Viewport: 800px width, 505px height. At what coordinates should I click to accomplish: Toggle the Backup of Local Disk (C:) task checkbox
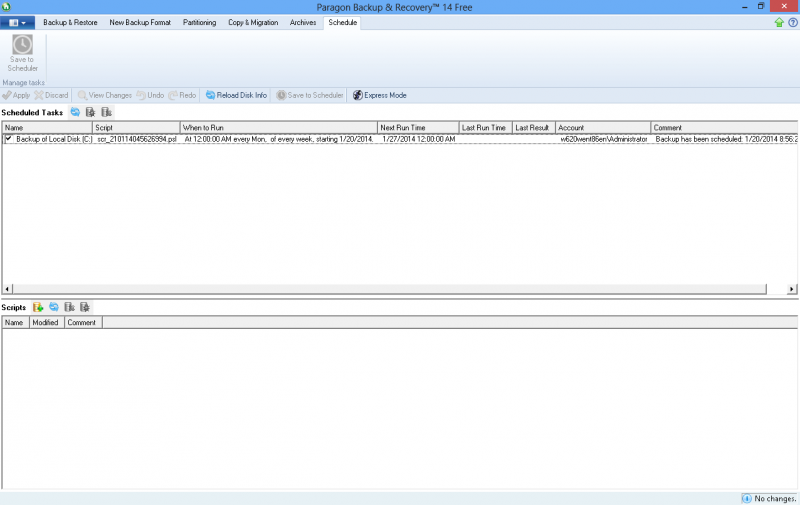(9, 138)
